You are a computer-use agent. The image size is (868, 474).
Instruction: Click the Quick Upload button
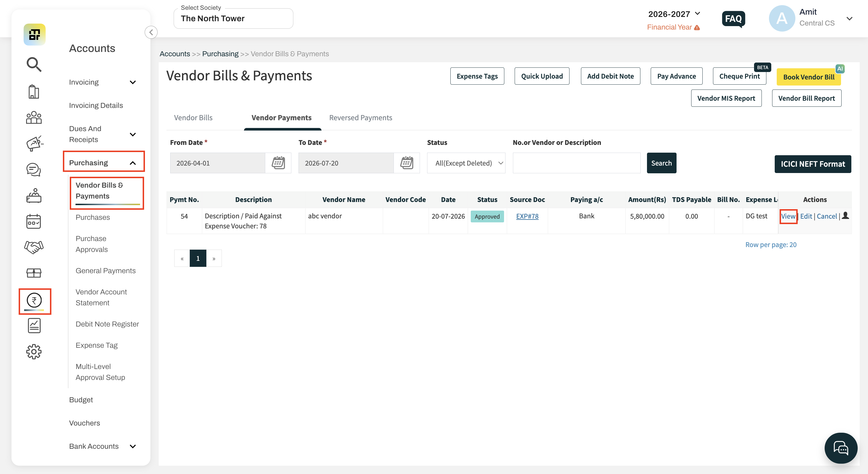[542, 76]
